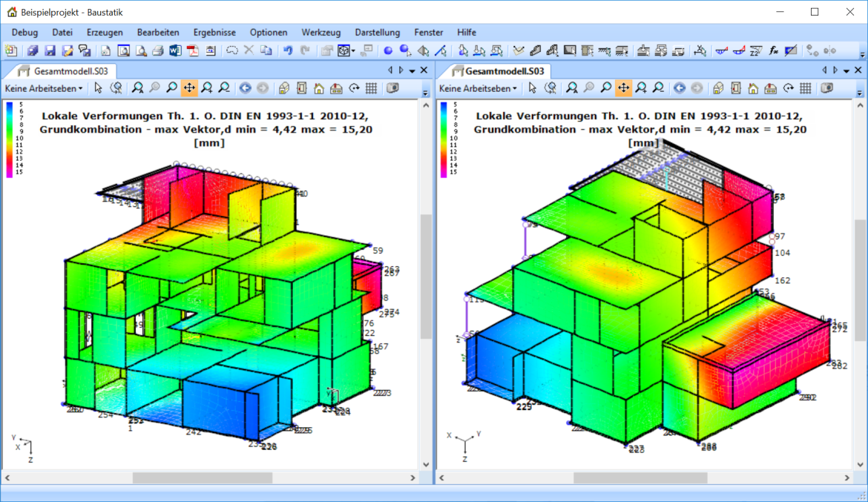
Task: Click the undo arrow icon
Action: coord(288,51)
